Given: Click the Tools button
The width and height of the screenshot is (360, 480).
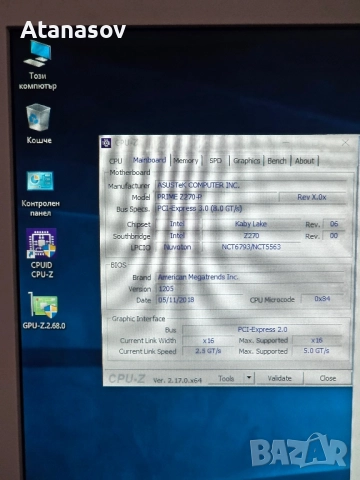Looking at the screenshot, I should point(226,378).
